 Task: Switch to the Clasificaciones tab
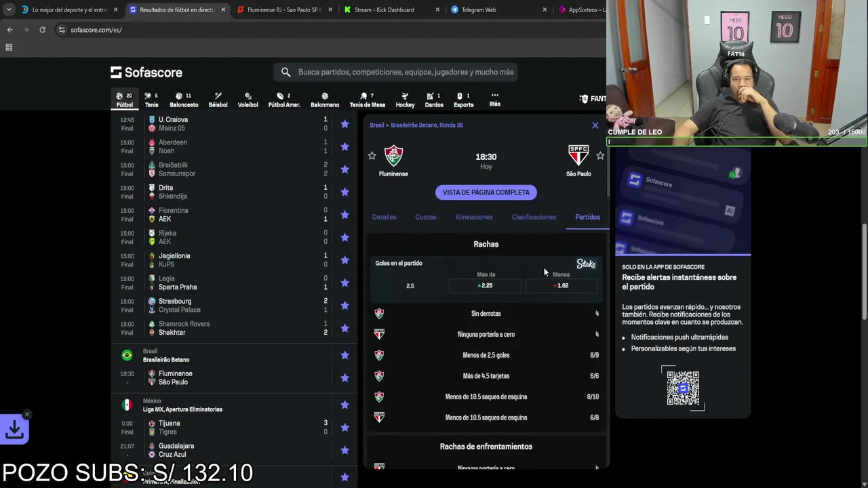pos(534,217)
